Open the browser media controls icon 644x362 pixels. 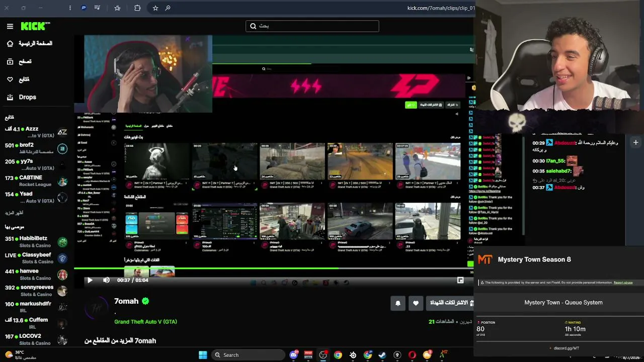click(97, 8)
